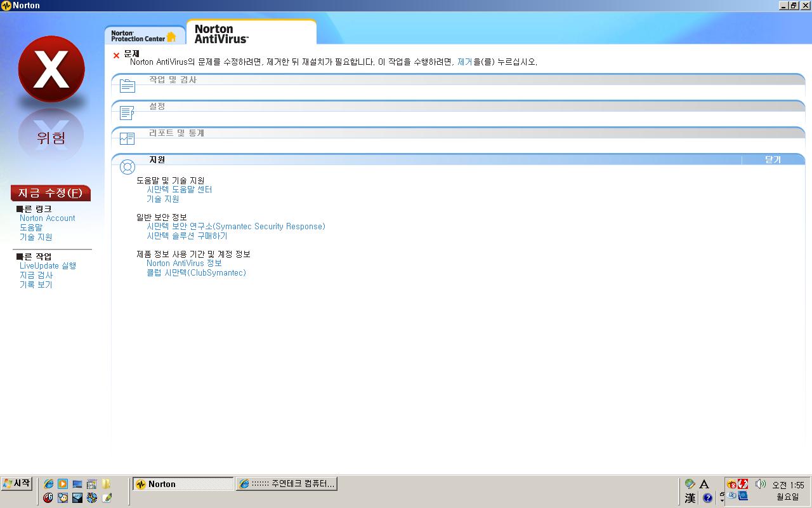
Task: Open the sidebar 기술 지원 link
Action: [x=36, y=237]
